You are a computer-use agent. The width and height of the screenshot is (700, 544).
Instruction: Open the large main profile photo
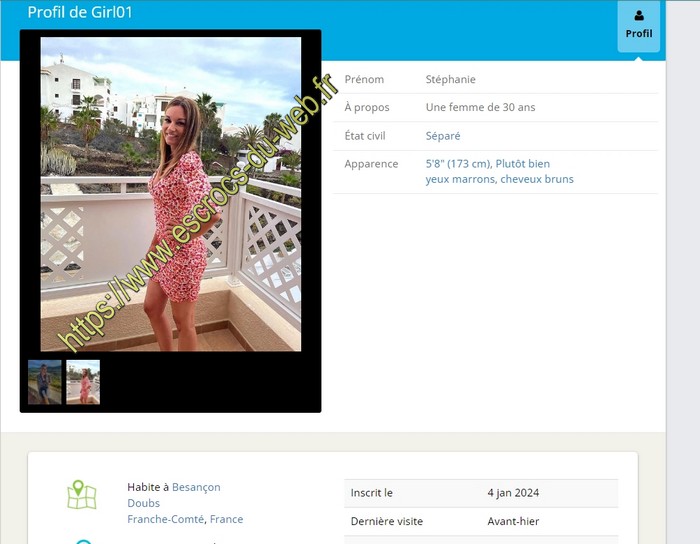pos(171,194)
